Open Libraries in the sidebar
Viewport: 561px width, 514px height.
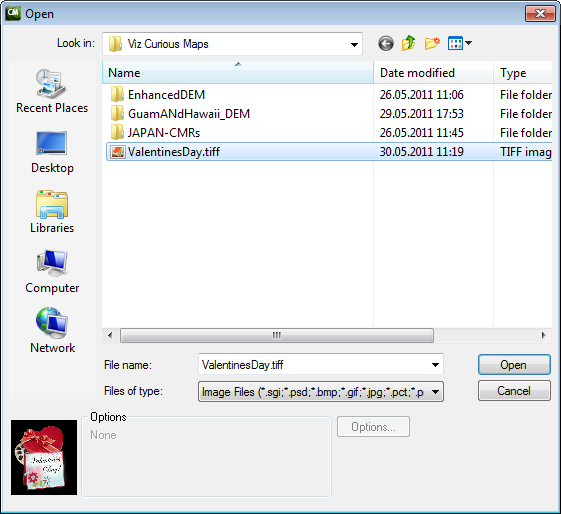tap(52, 212)
